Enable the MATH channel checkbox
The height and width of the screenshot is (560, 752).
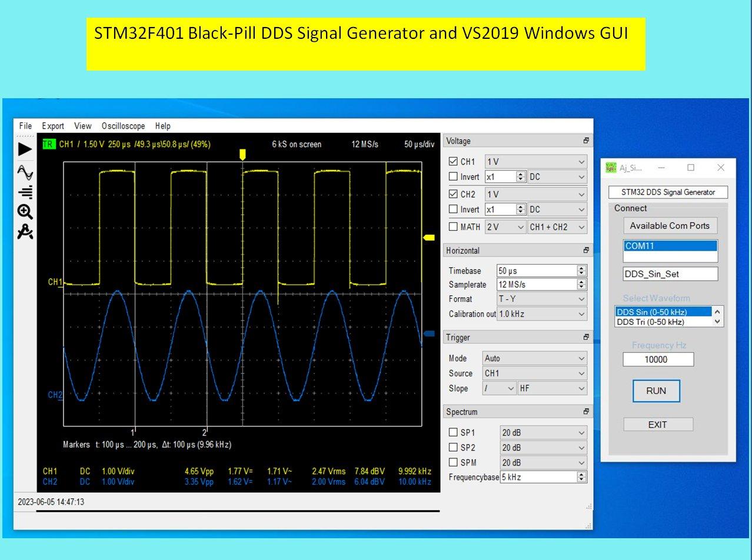tap(453, 226)
